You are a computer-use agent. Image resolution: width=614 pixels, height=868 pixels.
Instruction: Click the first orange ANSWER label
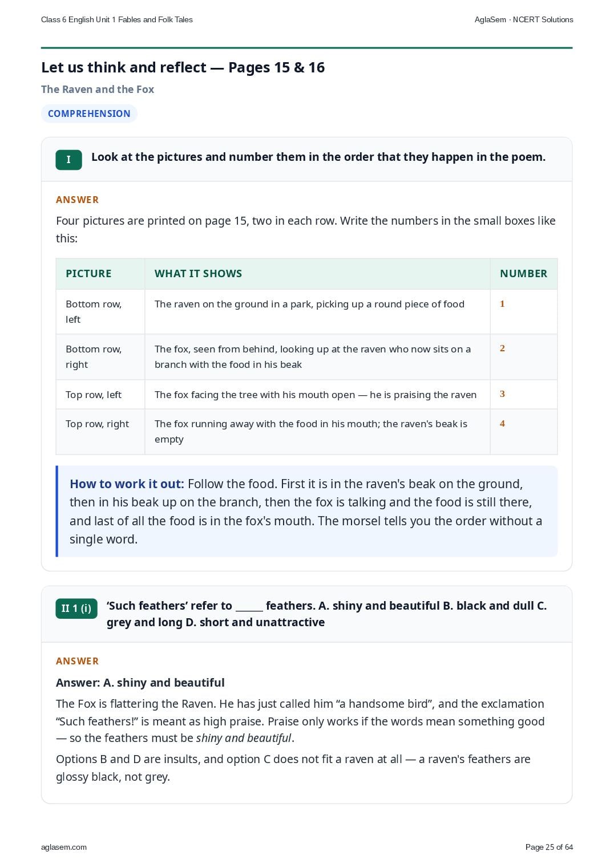(77, 200)
